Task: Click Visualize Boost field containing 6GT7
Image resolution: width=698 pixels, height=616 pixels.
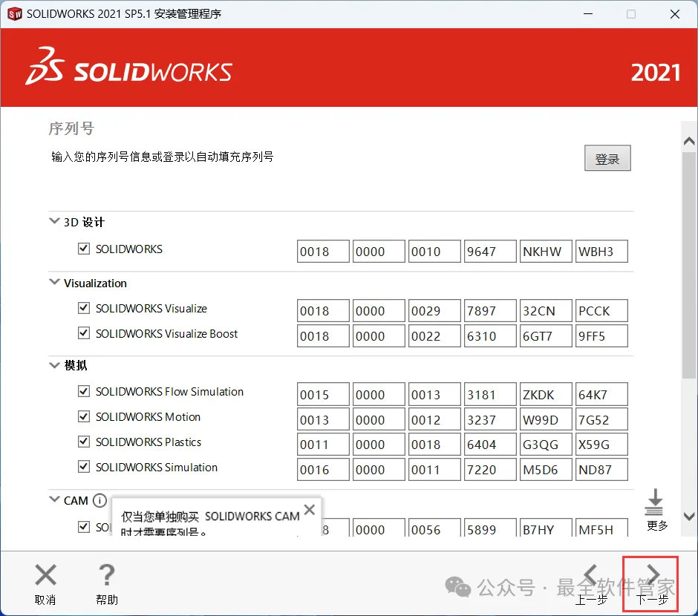Action: pyautogui.click(x=546, y=335)
